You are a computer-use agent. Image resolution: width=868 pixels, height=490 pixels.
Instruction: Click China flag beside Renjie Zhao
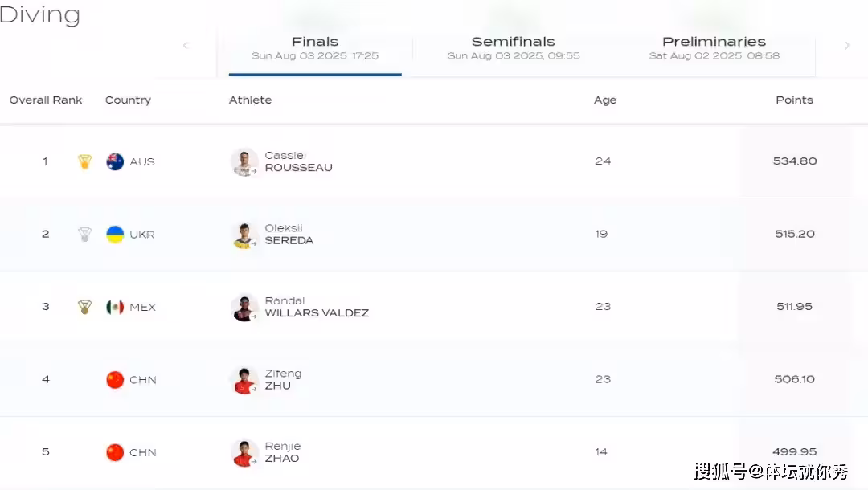115,452
